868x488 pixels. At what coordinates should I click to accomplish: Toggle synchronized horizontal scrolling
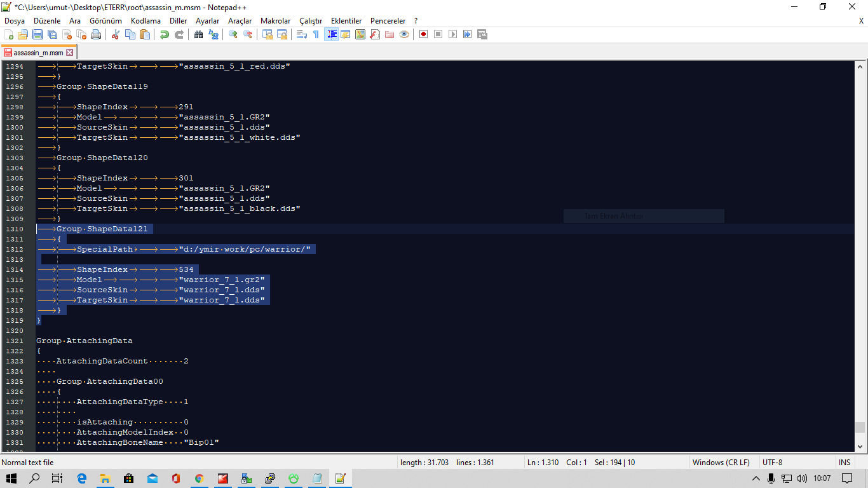tap(281, 34)
